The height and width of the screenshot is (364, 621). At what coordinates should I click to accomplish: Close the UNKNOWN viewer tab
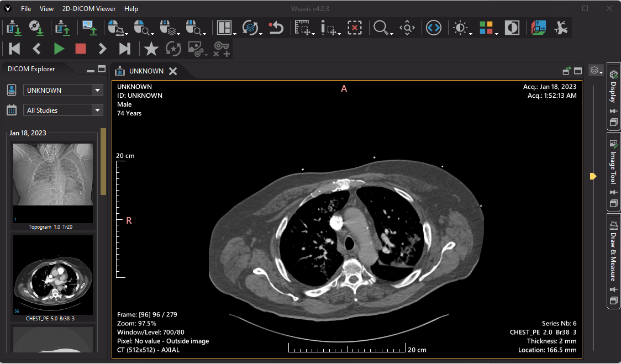(173, 71)
